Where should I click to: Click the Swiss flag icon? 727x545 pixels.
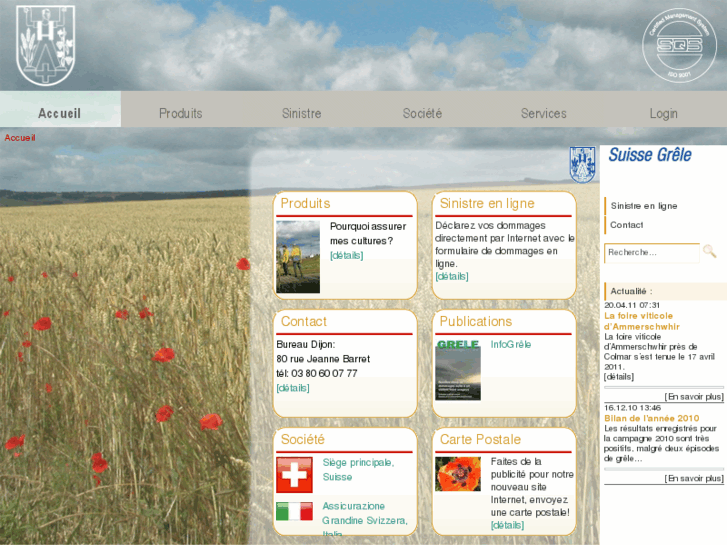[x=294, y=474]
